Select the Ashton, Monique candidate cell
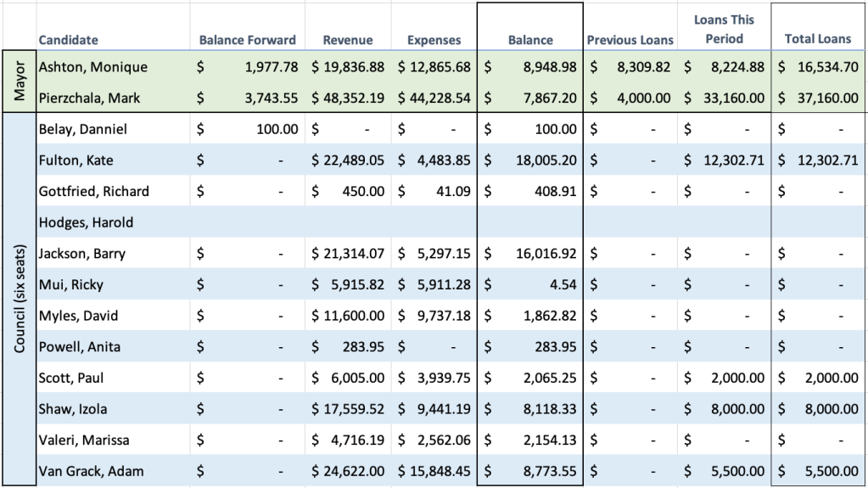This screenshot has height=488, width=868. [x=93, y=67]
